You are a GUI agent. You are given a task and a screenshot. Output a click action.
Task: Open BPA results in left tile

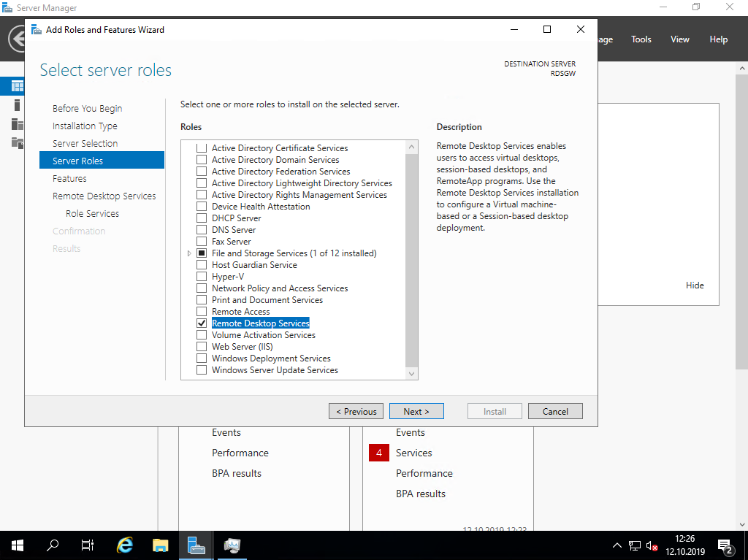(x=237, y=473)
